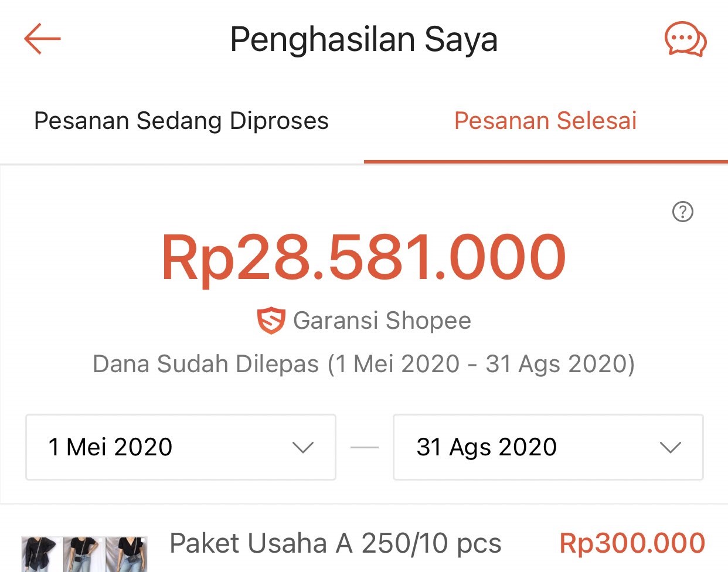The image size is (728, 572).
Task: Click the chevron beside 1 Mei 2020
Action: tap(303, 448)
